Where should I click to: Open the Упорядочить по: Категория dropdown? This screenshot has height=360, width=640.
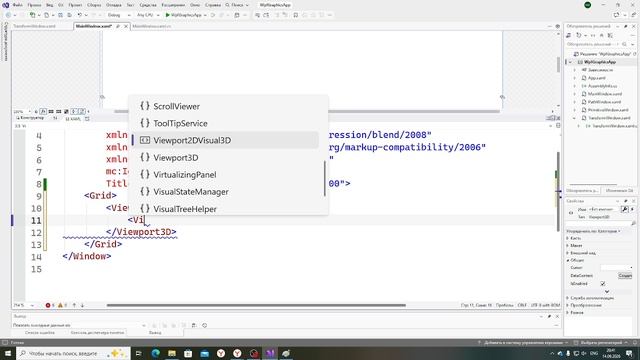click(593, 231)
